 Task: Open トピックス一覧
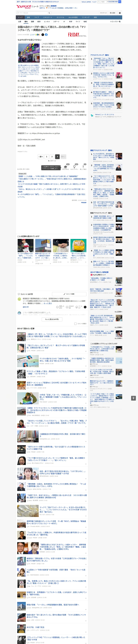tap(115, 21)
